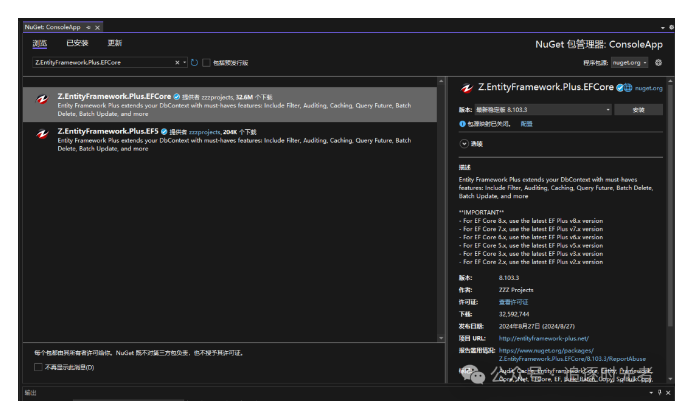Open the view license (查看许可证) link
This screenshot has height=408, width=691.
[x=513, y=302]
